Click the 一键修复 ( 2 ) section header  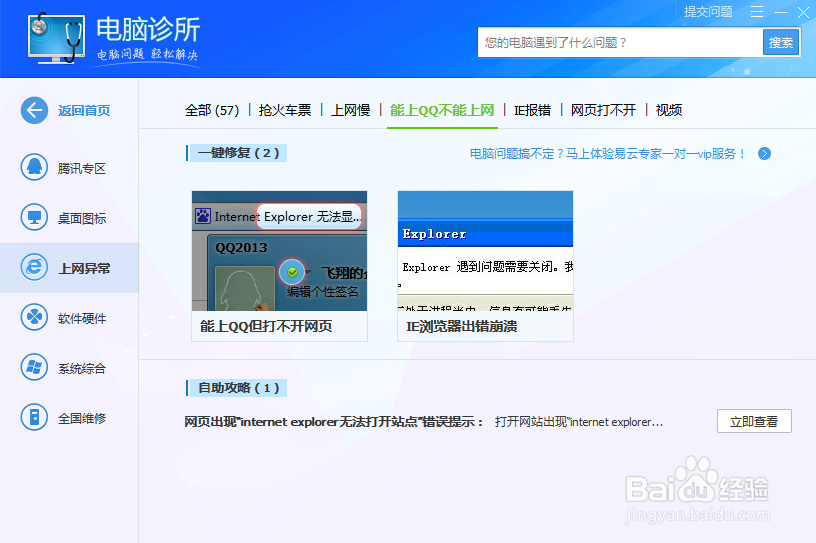(238, 153)
